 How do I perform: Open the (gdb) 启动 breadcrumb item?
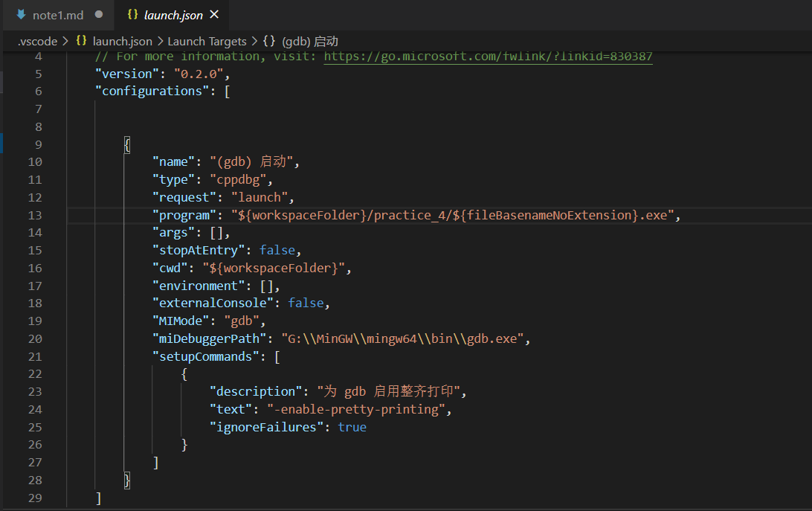pos(310,41)
